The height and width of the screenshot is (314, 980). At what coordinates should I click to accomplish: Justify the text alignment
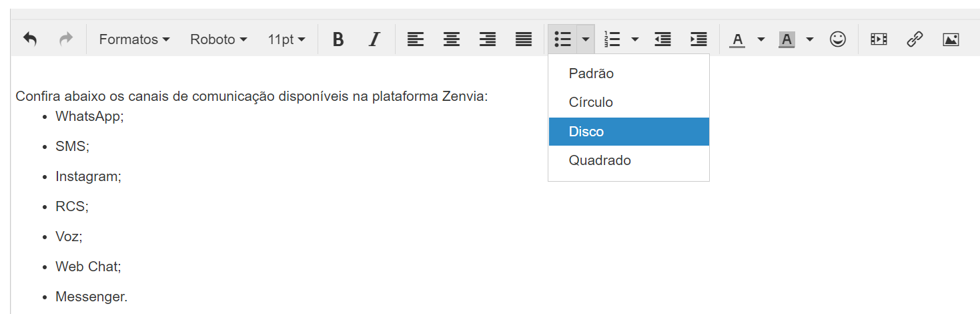click(524, 39)
